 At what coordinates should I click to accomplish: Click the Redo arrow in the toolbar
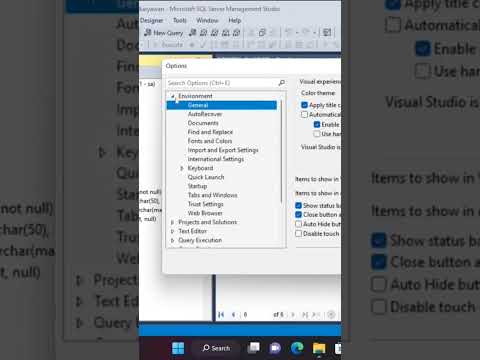(x=305, y=32)
